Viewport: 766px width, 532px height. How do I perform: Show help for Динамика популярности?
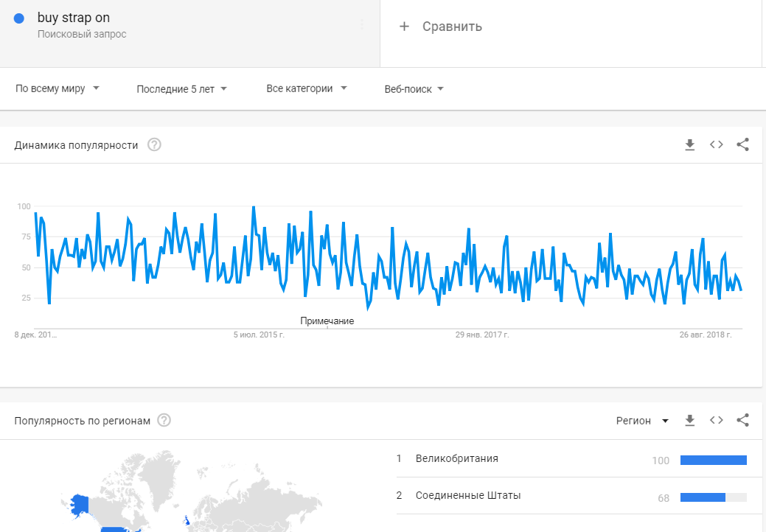[154, 145]
